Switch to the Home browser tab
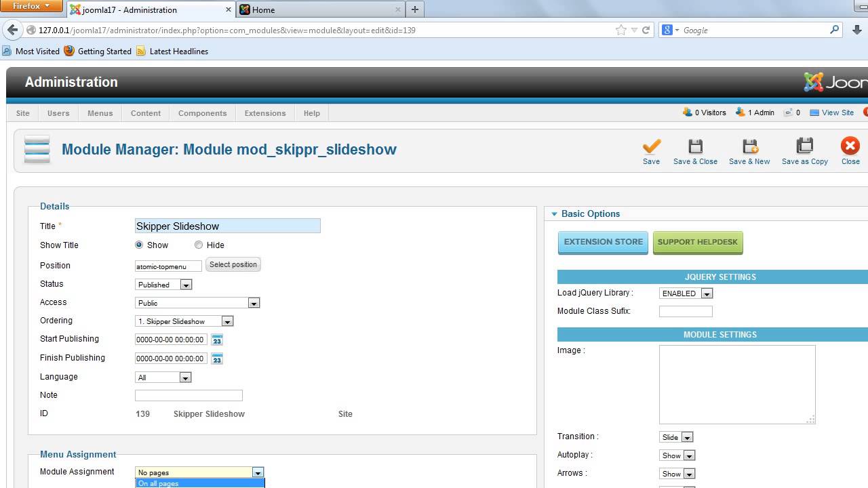 pyautogui.click(x=320, y=9)
